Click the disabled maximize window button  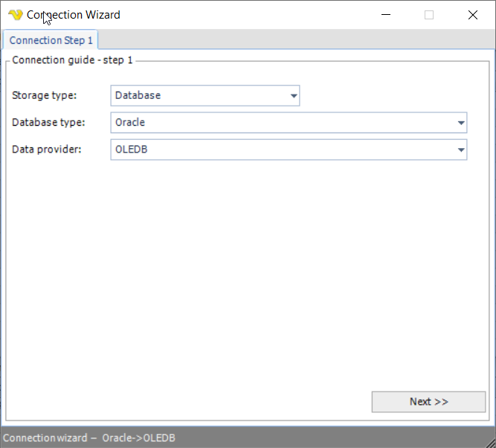coord(429,15)
